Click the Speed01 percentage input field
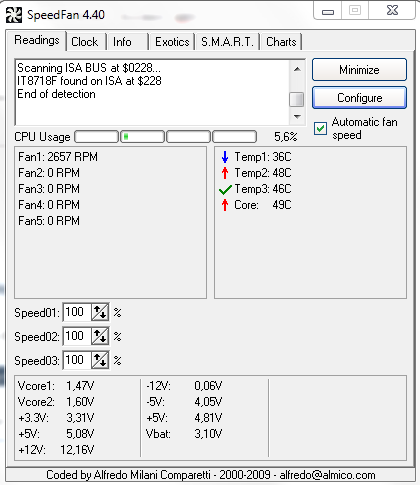 pos(77,312)
